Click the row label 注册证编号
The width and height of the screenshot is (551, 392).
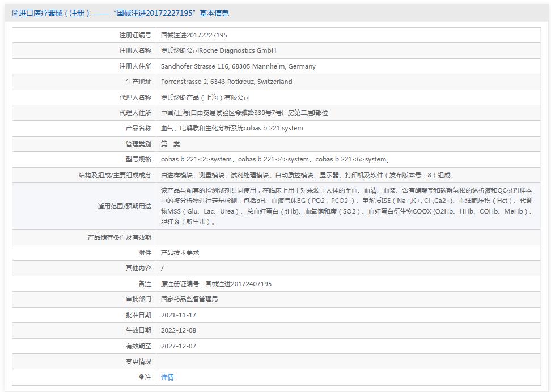coord(135,35)
